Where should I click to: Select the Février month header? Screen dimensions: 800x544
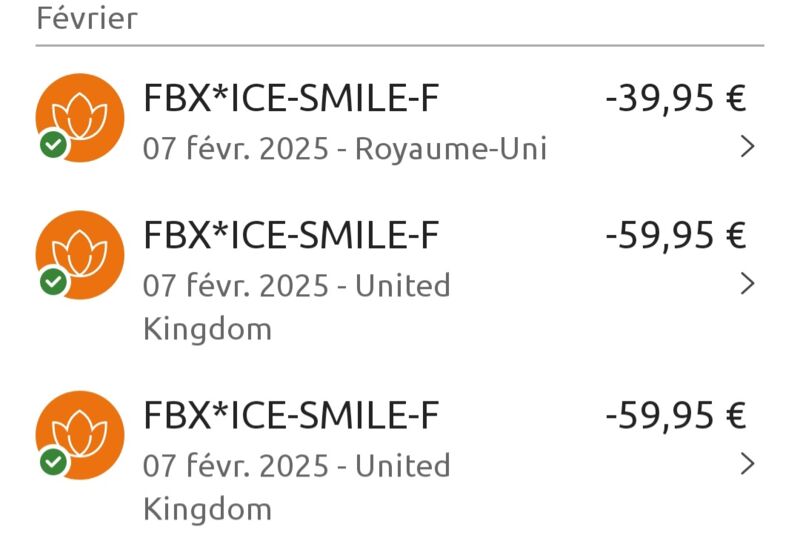[x=87, y=18]
